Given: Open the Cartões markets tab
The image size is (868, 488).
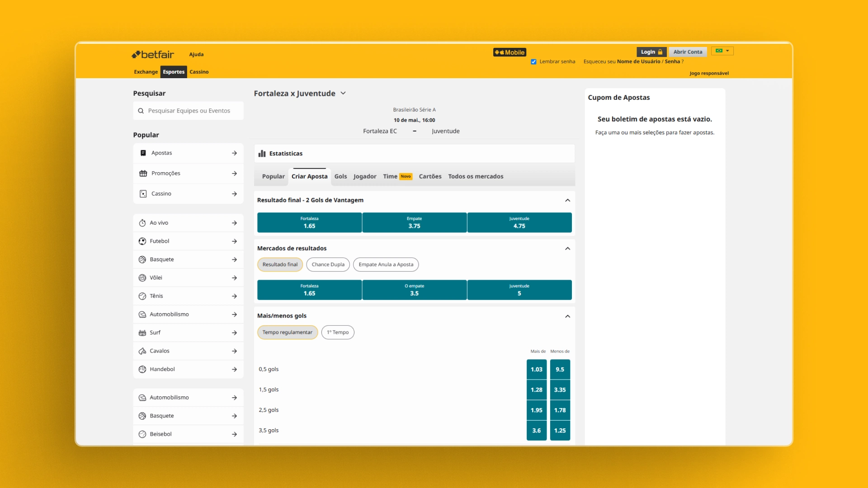Looking at the screenshot, I should coord(430,177).
